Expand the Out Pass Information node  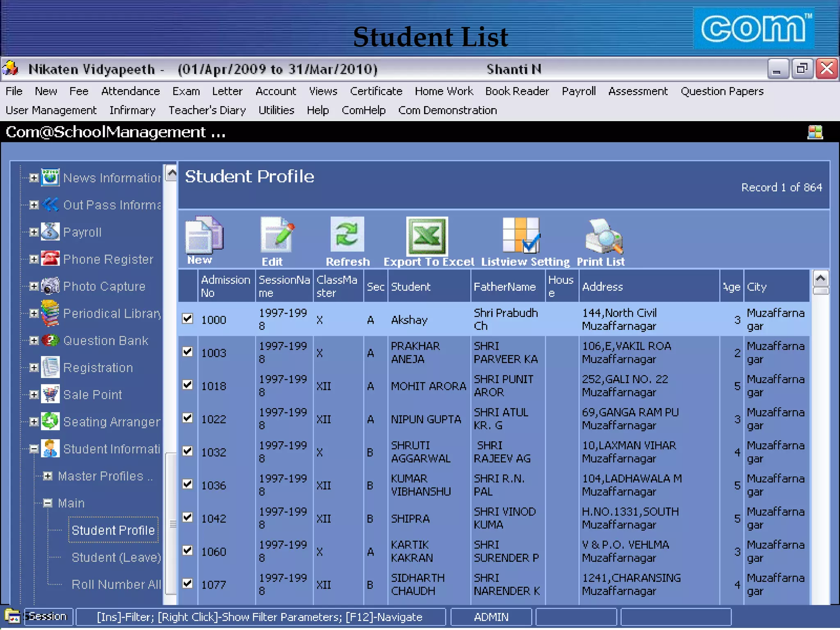tap(34, 205)
